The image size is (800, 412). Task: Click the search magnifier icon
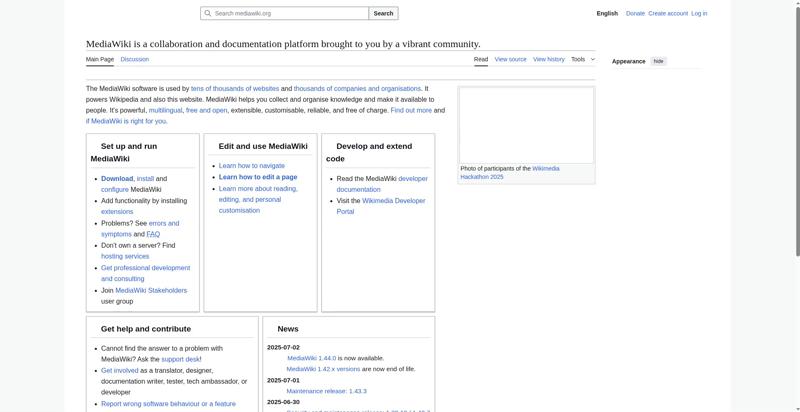207,13
